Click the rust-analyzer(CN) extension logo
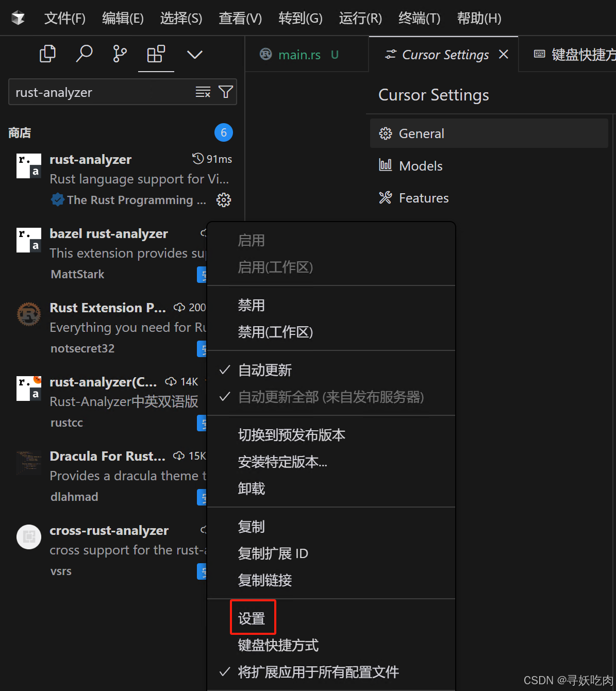Viewport: 616px width, 691px height. [x=29, y=389]
